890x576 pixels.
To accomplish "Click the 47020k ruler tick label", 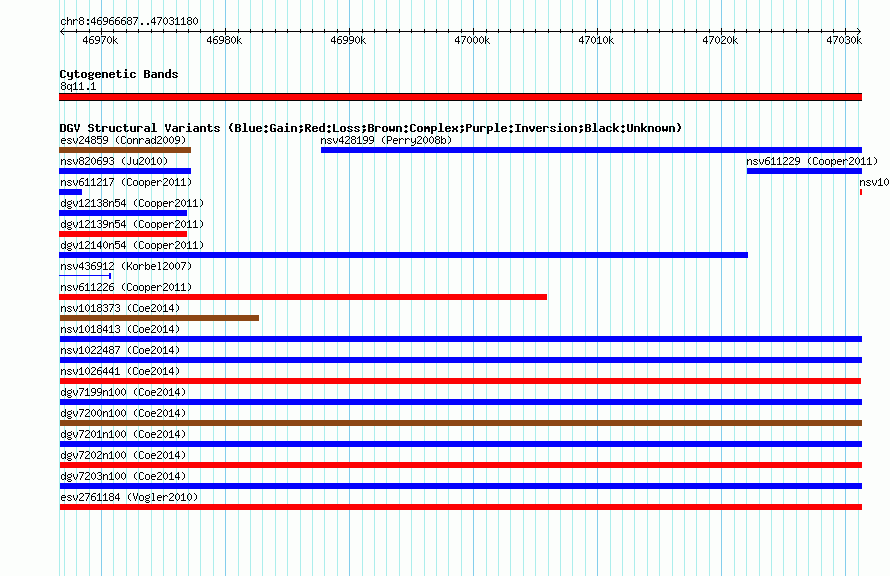I will tap(720, 40).
